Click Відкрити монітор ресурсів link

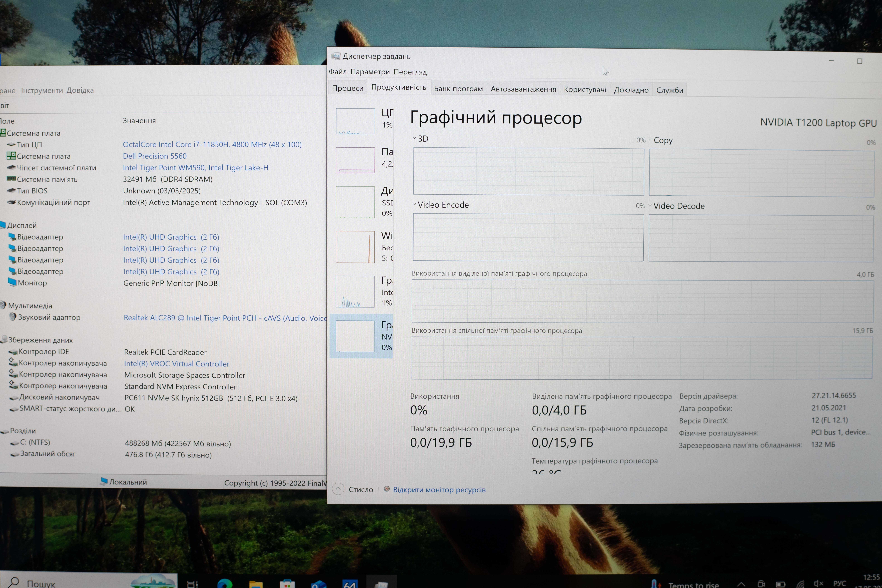tap(439, 490)
